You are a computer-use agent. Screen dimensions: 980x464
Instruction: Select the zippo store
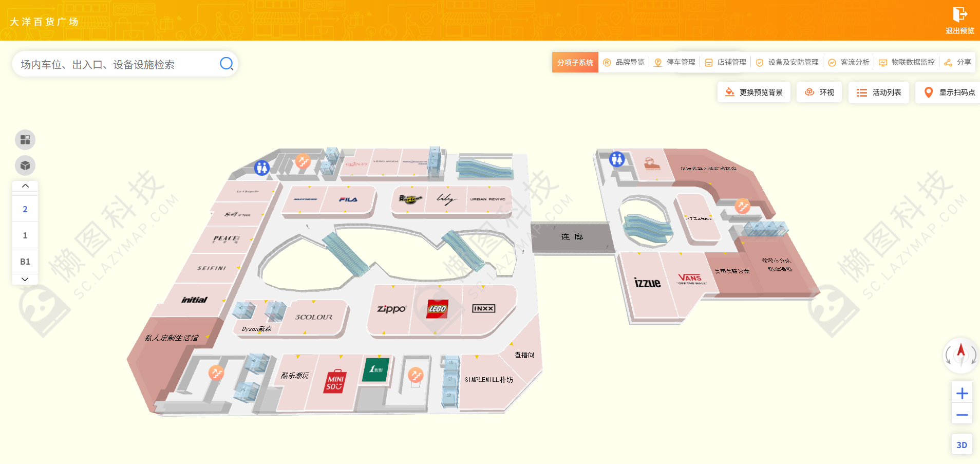click(391, 309)
